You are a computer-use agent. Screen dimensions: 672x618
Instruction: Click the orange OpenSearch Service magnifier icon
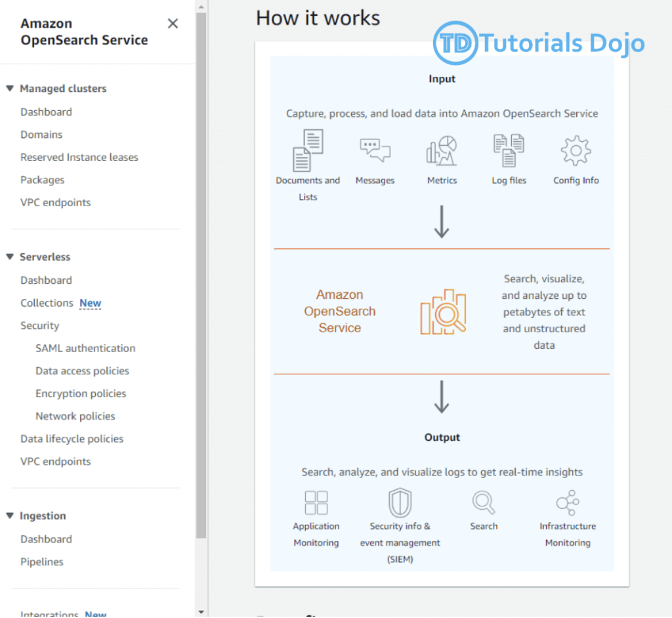click(443, 312)
